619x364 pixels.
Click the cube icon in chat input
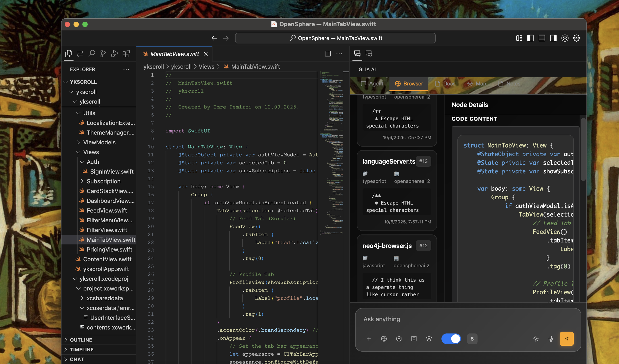tap(399, 338)
